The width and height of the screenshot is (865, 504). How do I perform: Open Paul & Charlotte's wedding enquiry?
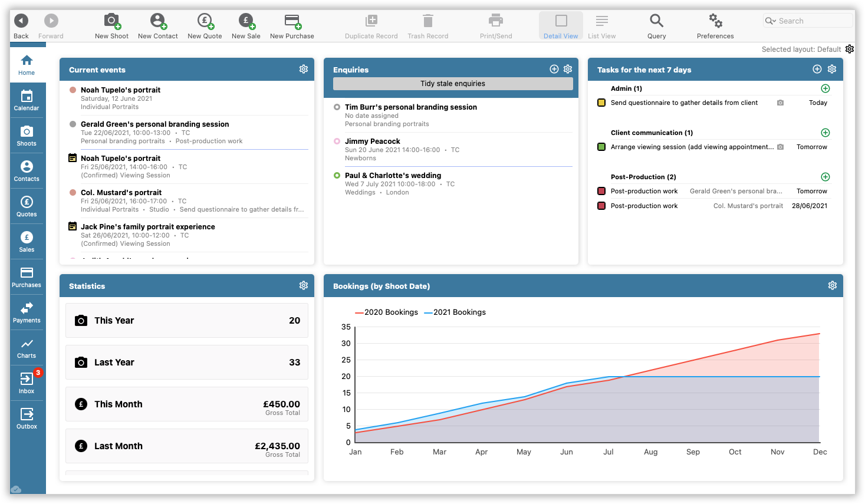click(x=393, y=176)
